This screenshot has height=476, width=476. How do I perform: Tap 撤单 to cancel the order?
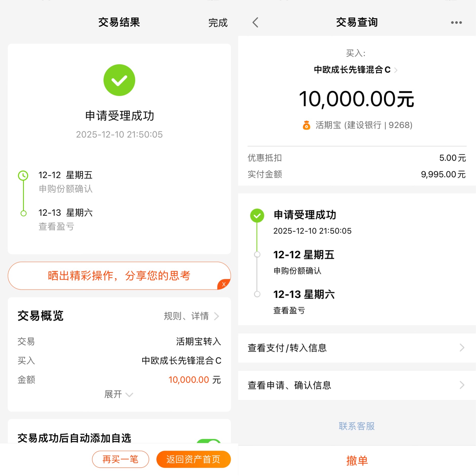(x=357, y=460)
